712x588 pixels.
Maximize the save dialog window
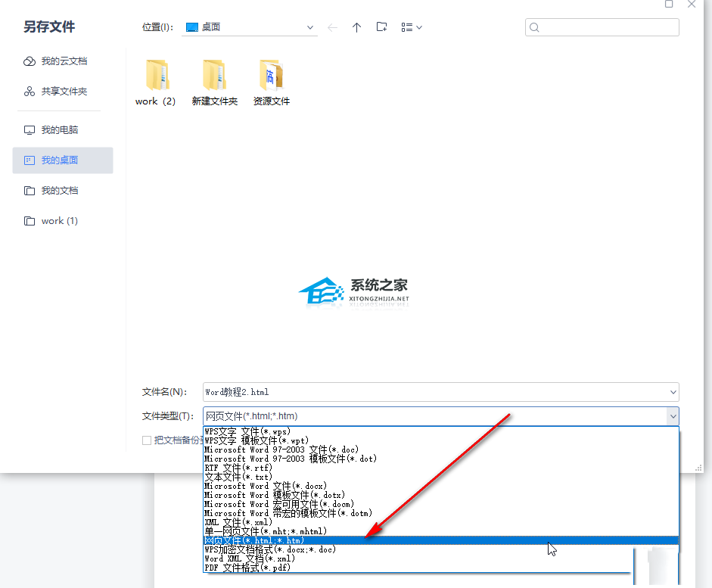[669, 4]
